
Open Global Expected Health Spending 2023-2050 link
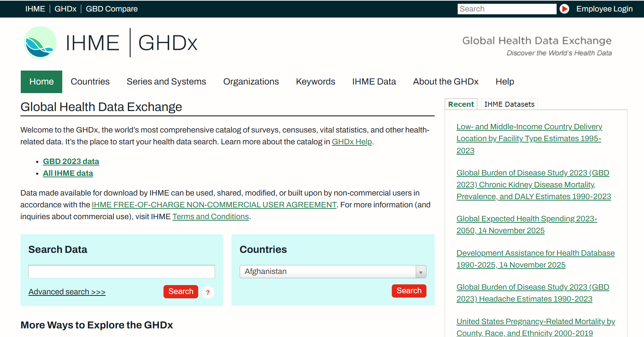[x=527, y=225]
